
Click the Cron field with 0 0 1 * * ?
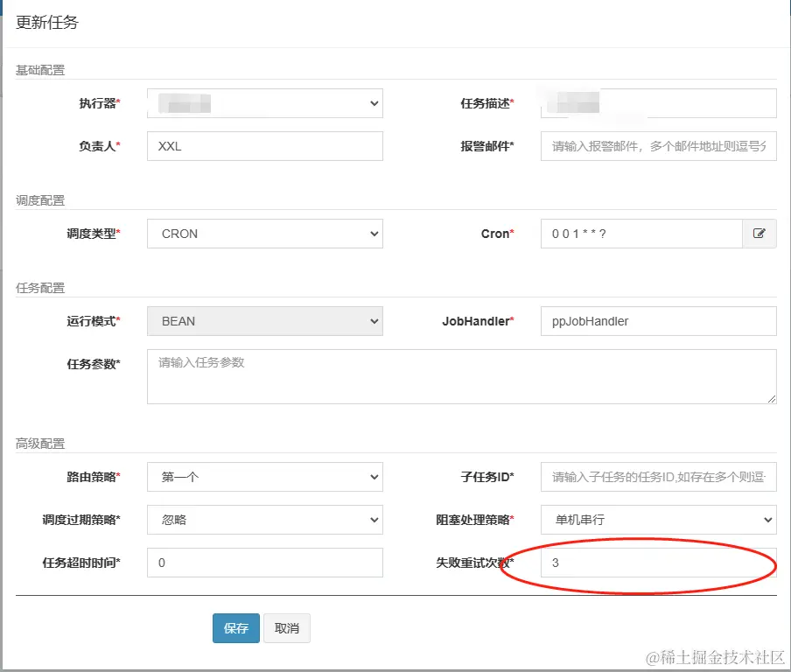click(x=641, y=234)
